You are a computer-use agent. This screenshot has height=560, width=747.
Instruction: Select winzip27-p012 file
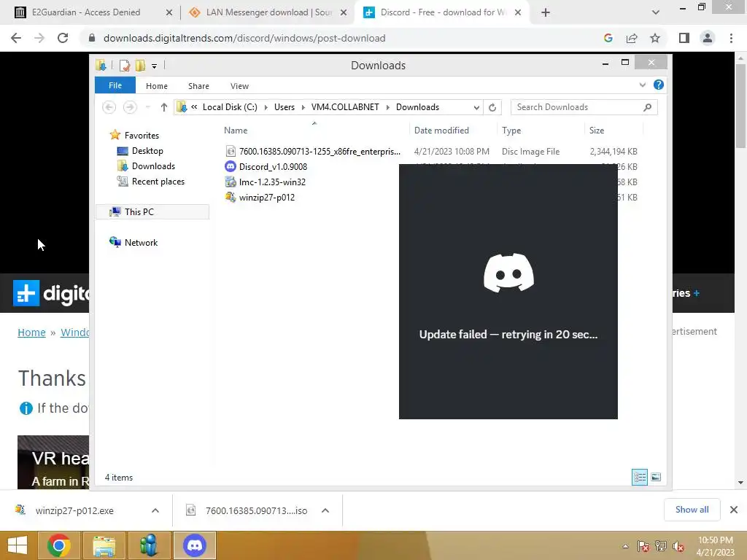267,197
